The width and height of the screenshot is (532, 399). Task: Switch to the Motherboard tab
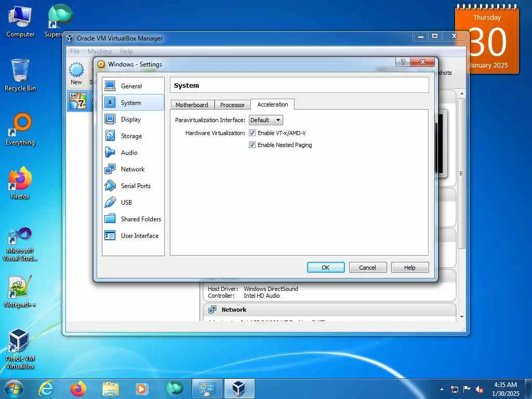click(x=192, y=105)
